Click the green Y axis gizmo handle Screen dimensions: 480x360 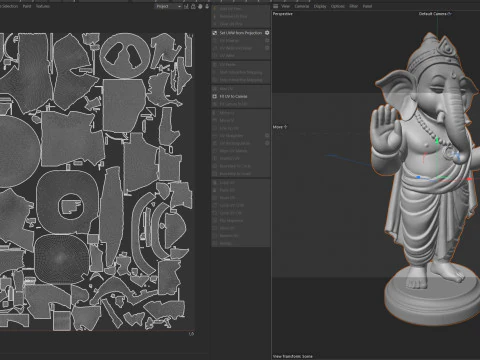pos(437,141)
